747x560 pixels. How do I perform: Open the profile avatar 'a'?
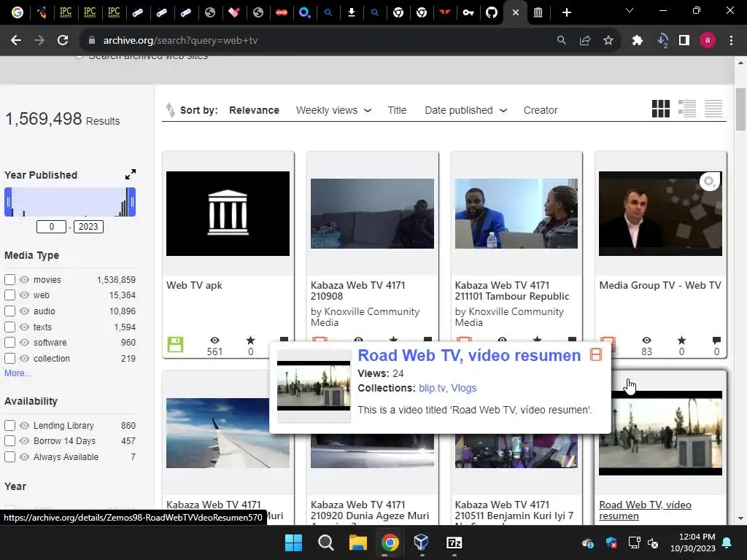click(708, 41)
